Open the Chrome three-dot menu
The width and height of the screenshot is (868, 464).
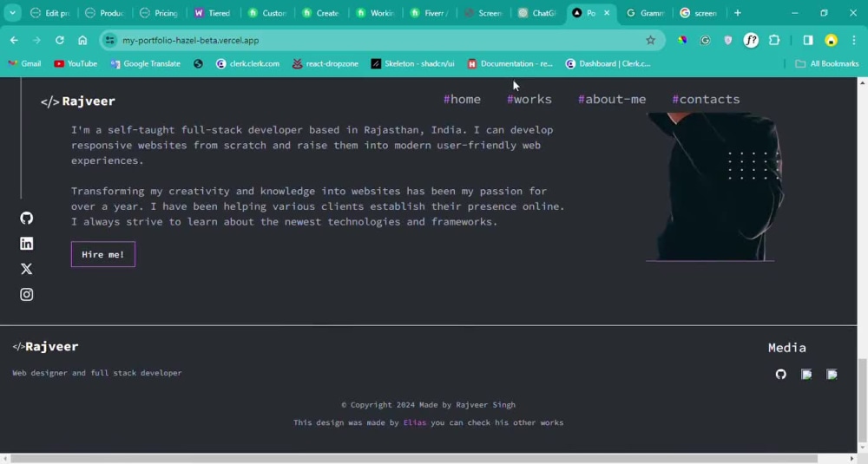[854, 41]
